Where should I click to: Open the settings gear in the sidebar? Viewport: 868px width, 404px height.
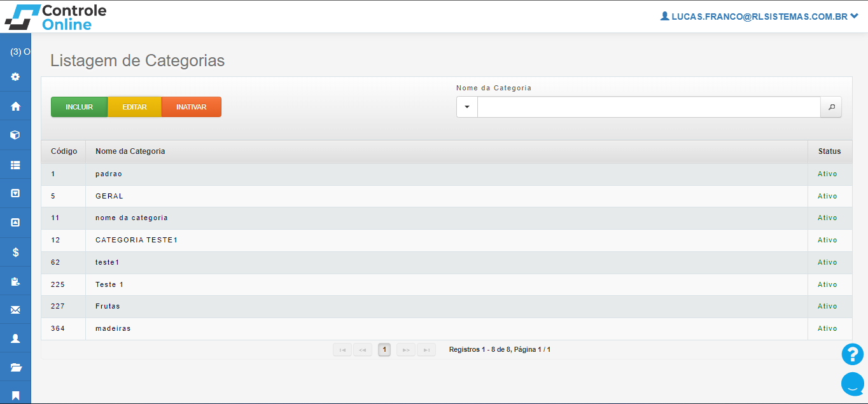pos(15,77)
